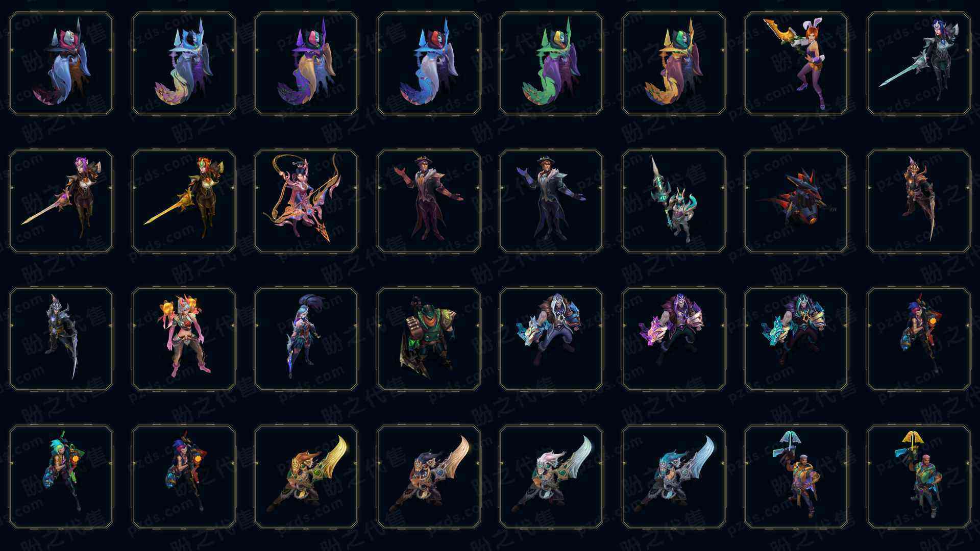Select the gold and purple cloaked chroma skin
Viewport: 980px width, 551px height.
coord(674,64)
